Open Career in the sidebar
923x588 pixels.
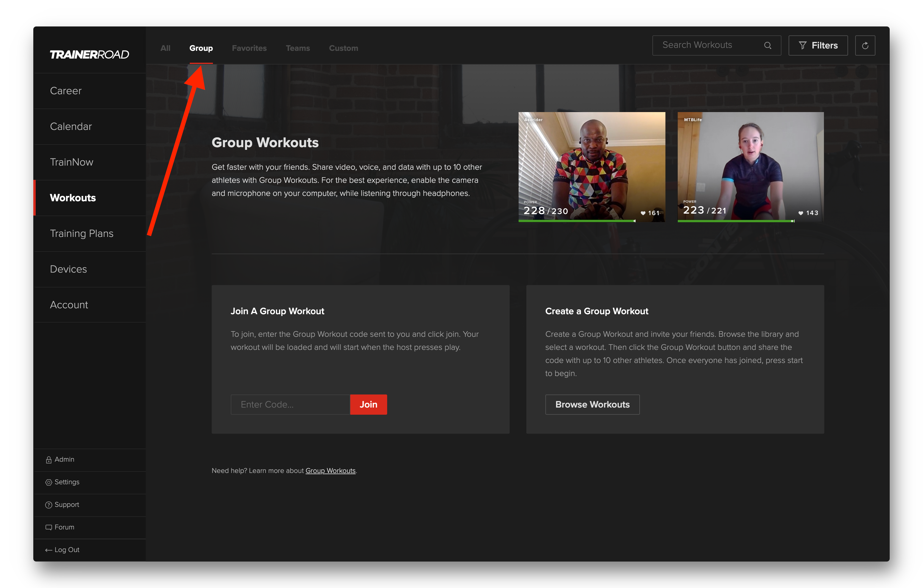pos(90,91)
